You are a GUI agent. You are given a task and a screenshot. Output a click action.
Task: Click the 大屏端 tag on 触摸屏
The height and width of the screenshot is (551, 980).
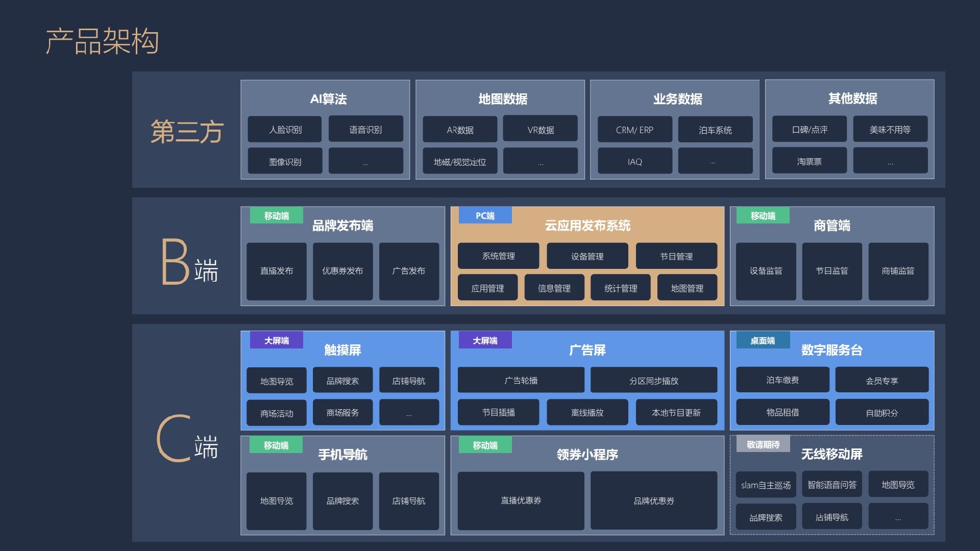(x=277, y=340)
